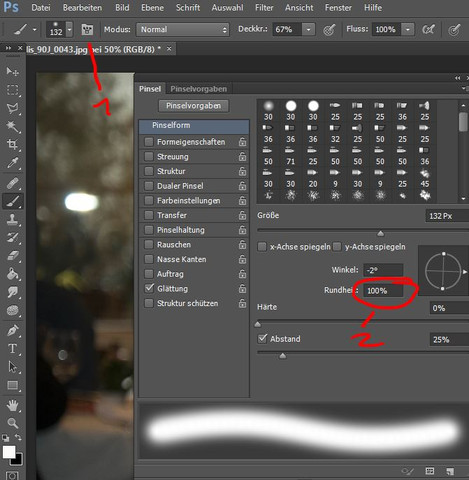Select the History Brush tool

click(x=12, y=237)
